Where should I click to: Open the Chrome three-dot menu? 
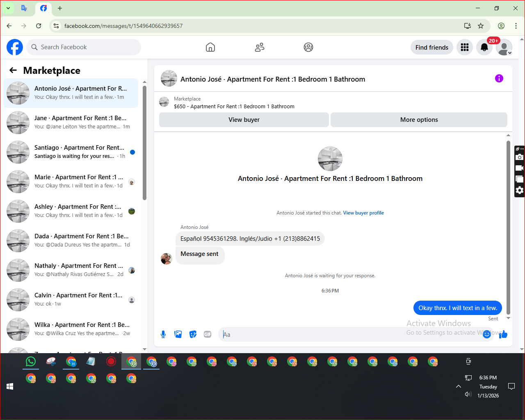point(516,26)
